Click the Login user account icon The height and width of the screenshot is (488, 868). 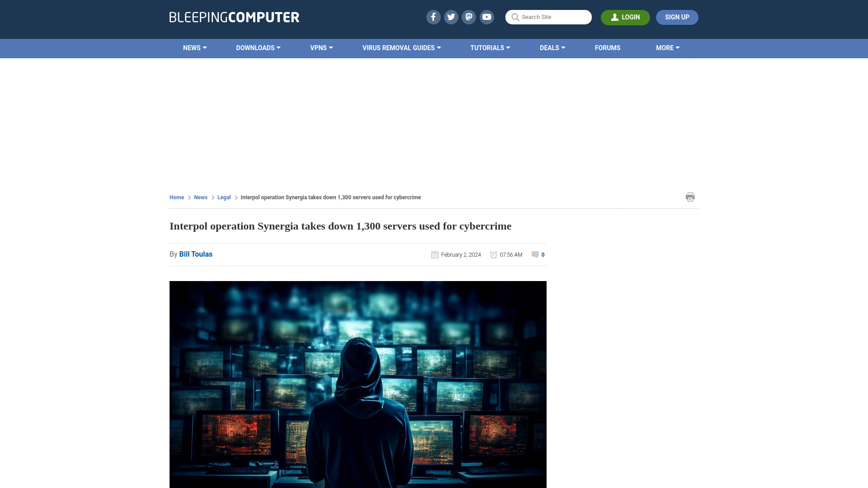tap(615, 17)
